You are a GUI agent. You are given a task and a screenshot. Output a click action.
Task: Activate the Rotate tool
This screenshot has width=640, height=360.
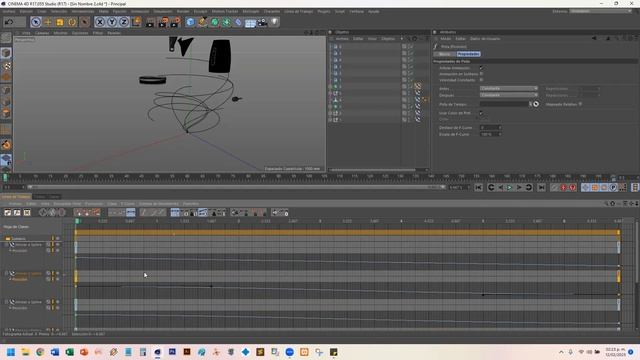[72, 22]
